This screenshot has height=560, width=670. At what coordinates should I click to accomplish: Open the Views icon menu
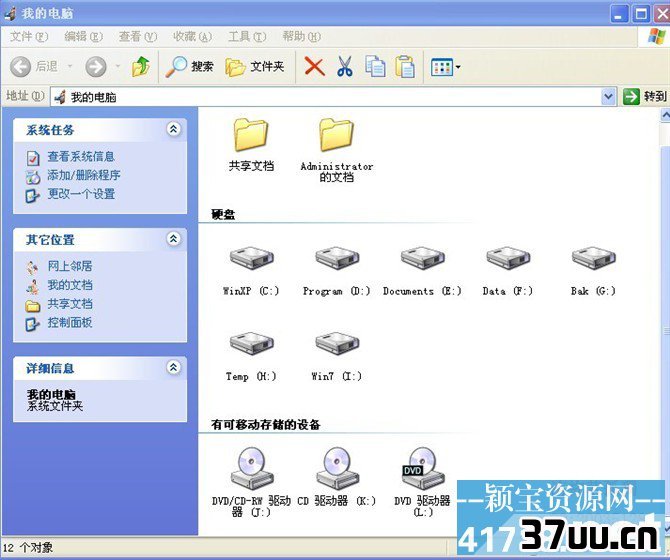pos(445,67)
